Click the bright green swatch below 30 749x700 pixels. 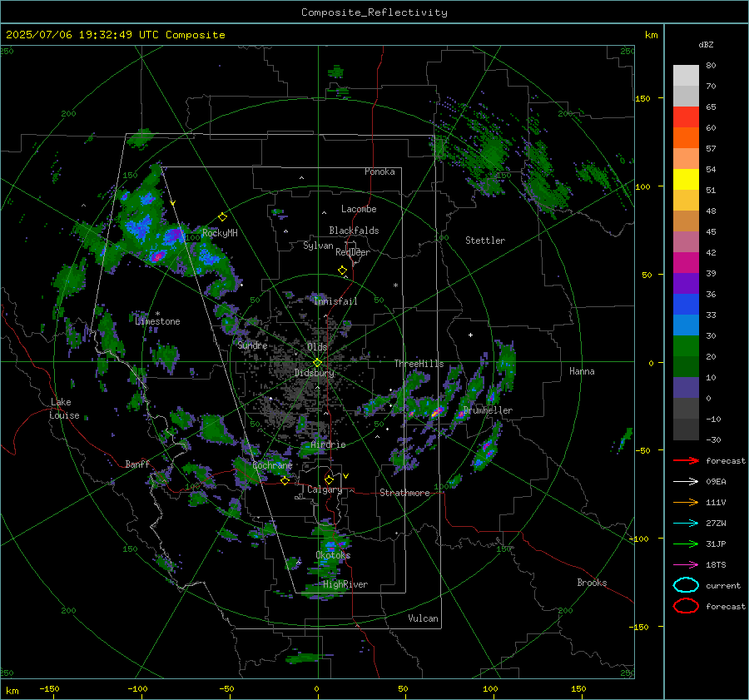686,345
